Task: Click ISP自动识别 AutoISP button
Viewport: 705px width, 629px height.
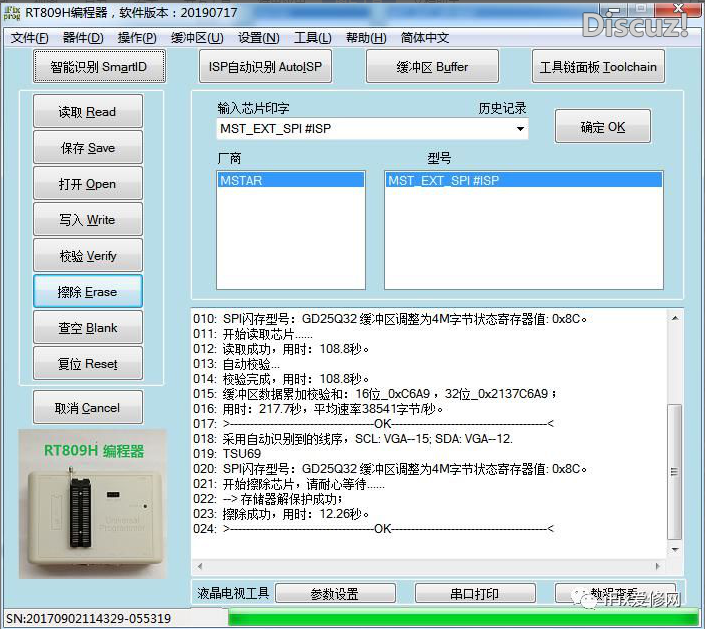Action: click(265, 67)
